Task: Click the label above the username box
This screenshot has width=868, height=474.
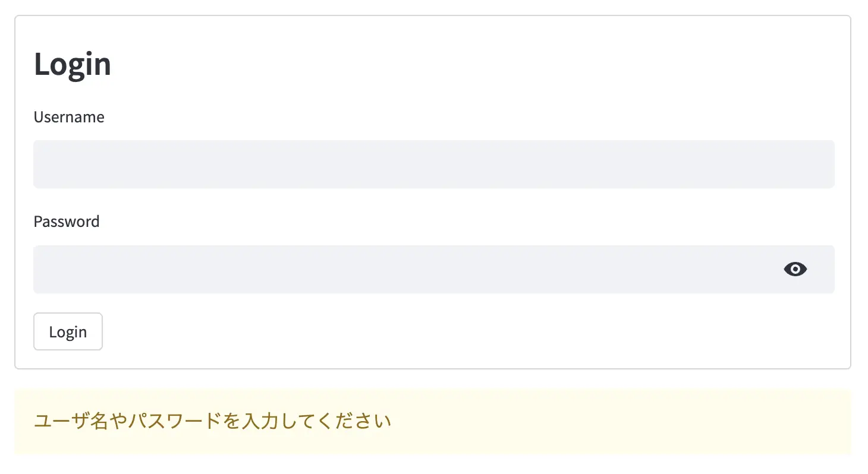Action: (x=69, y=117)
